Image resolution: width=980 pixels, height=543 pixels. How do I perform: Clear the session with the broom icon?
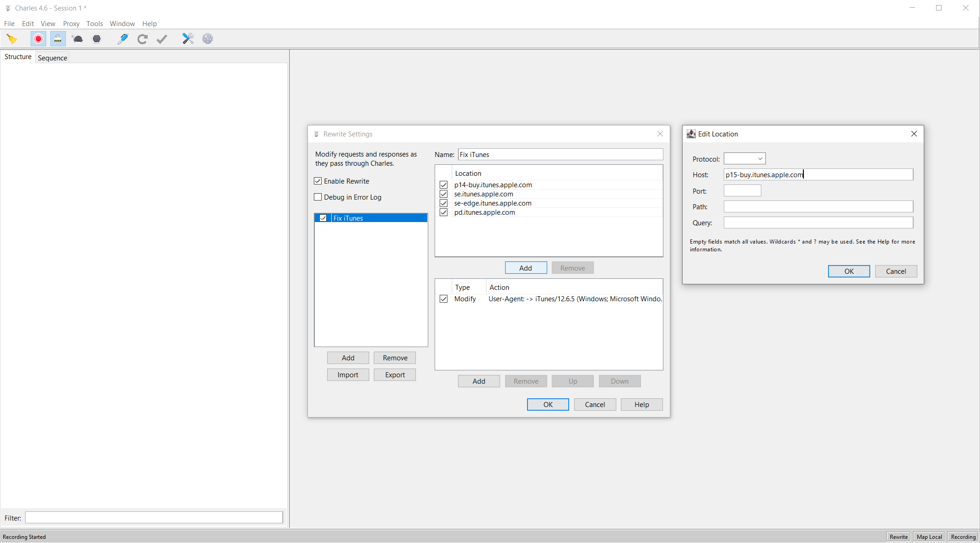12,39
